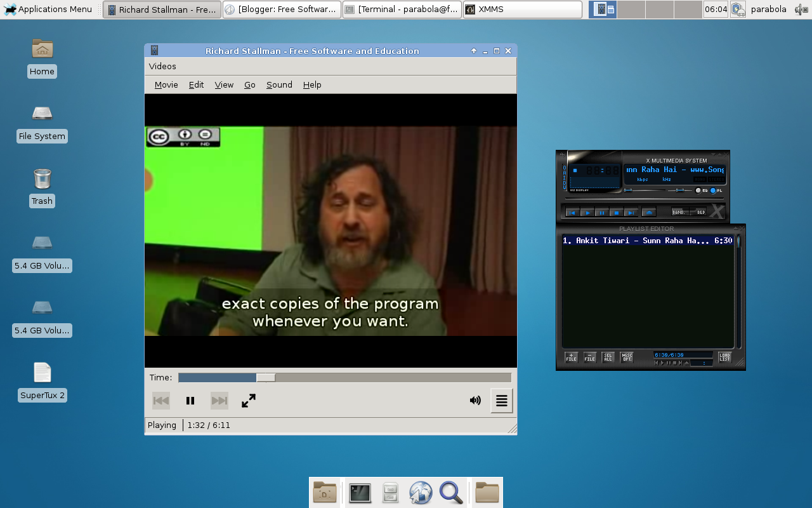Screen dimensions: 812x508
Task: Open MISC OPT. in playlist editor
Action: click(627, 358)
